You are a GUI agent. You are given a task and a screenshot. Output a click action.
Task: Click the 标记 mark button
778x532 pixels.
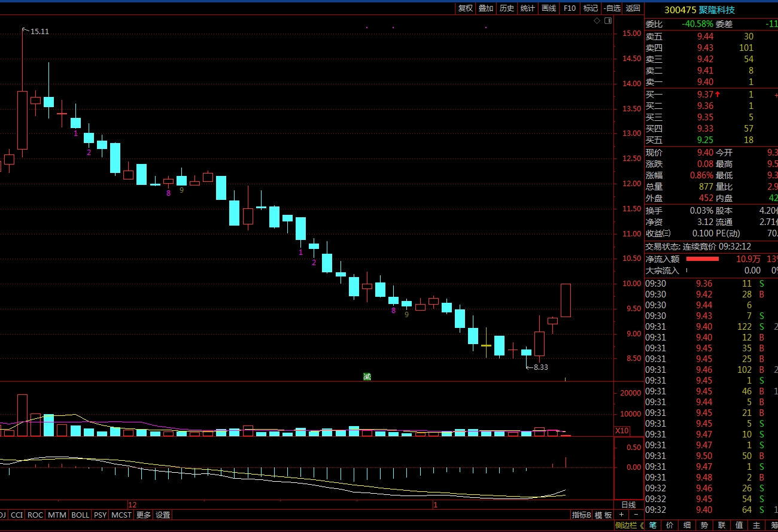(591, 8)
